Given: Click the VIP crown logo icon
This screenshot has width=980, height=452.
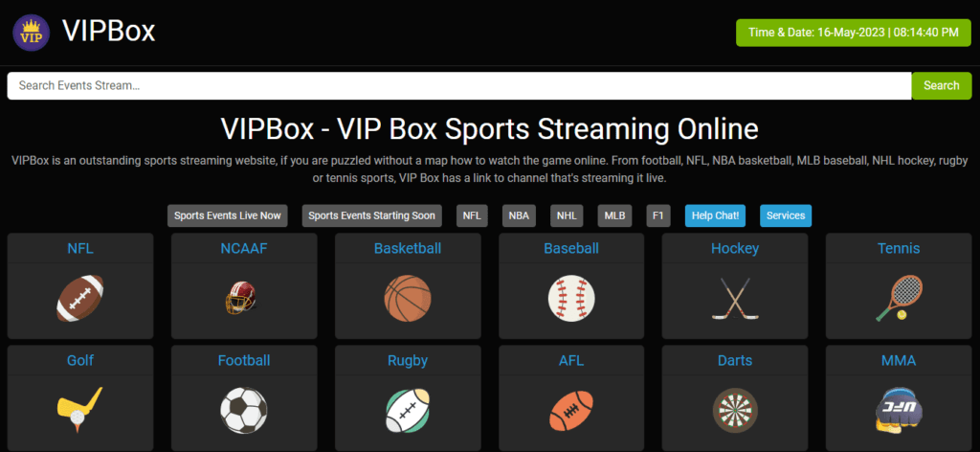Looking at the screenshot, I should (x=32, y=33).
